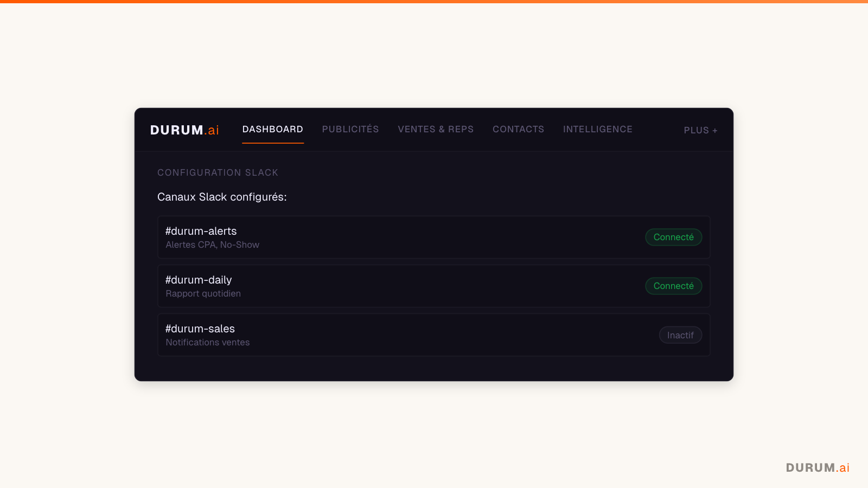868x488 pixels.
Task: Click Canaux Slack configurés label
Action: tap(221, 197)
